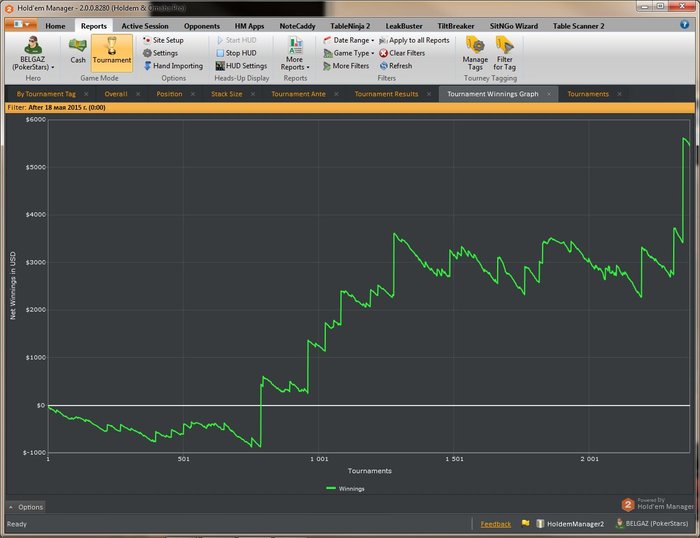
Task: Open Site Setup options
Action: pos(163,40)
